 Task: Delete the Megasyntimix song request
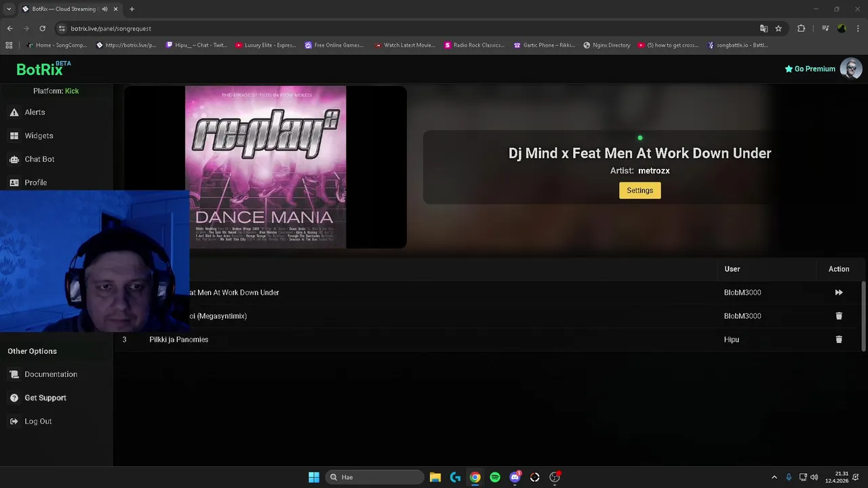coord(839,316)
